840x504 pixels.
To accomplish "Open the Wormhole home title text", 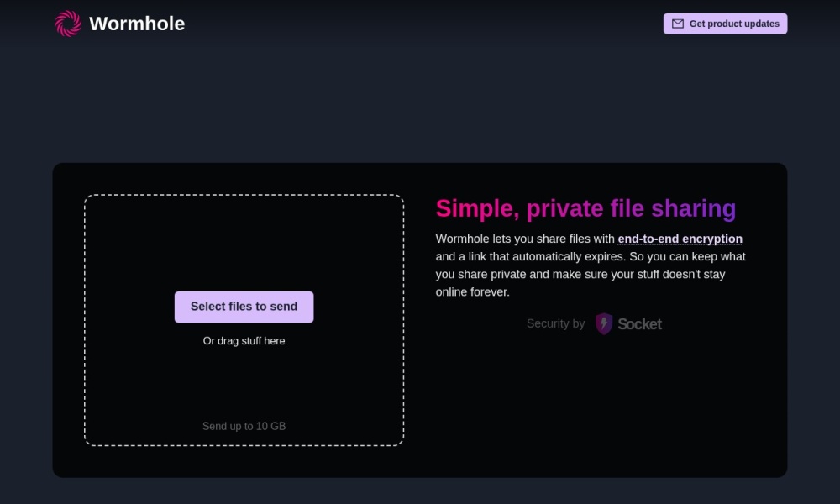I will click(x=137, y=24).
